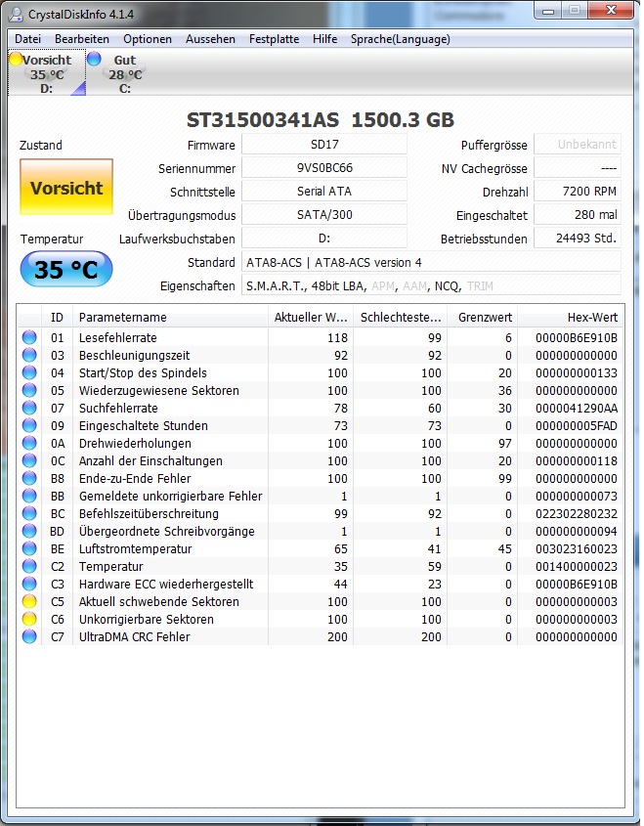Click the yellow Vorsicht health status button
Screen dimensions: 644x826
pyautogui.click(x=66, y=187)
